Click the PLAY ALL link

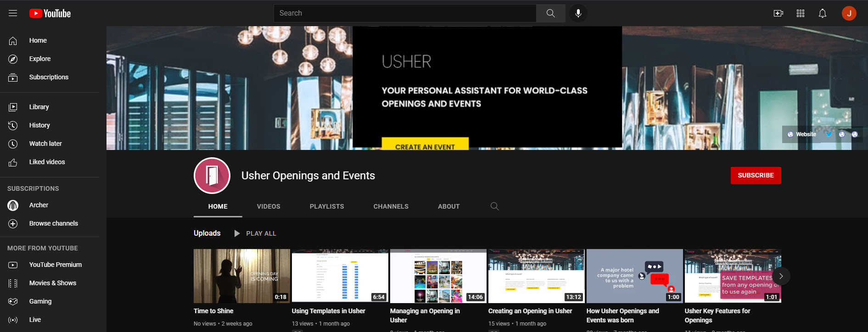click(261, 233)
